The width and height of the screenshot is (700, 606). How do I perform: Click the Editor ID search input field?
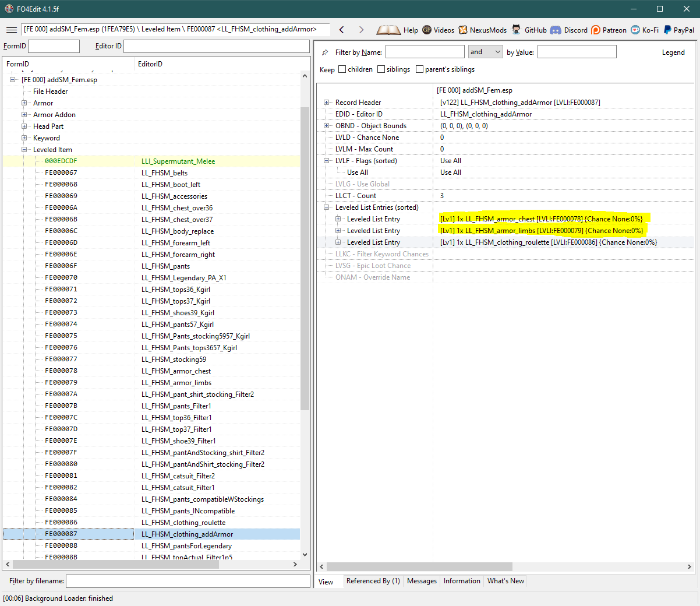click(x=217, y=46)
